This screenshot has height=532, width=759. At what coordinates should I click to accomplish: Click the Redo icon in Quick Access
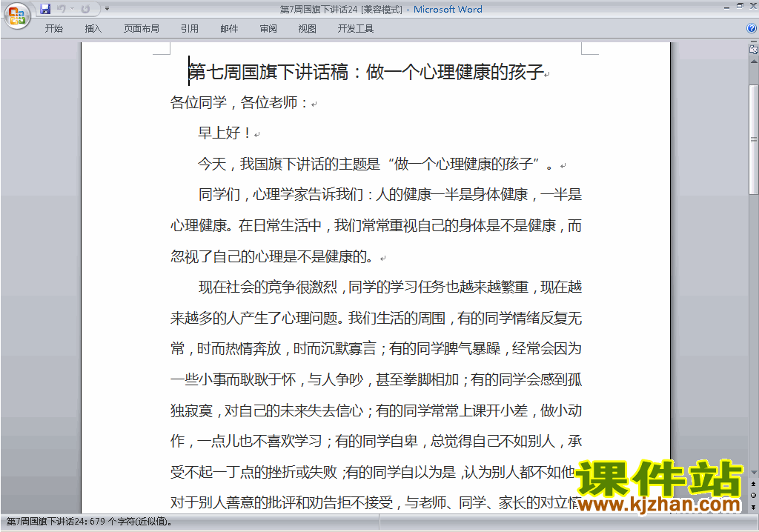tap(86, 9)
